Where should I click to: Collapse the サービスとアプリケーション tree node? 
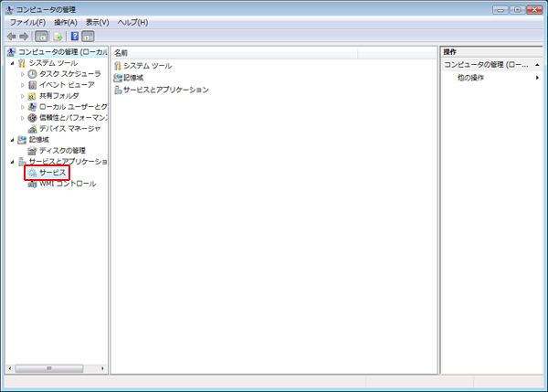13,162
